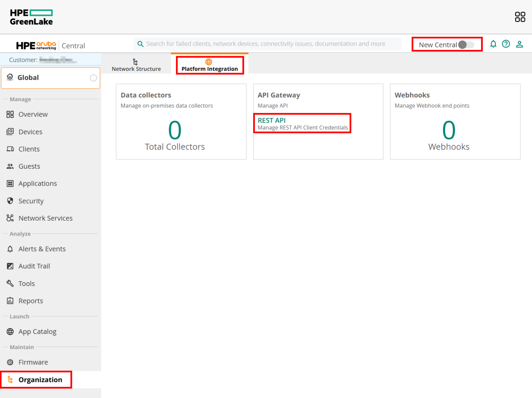Open the App Catalog globe icon
The image size is (532, 398).
(x=10, y=331)
